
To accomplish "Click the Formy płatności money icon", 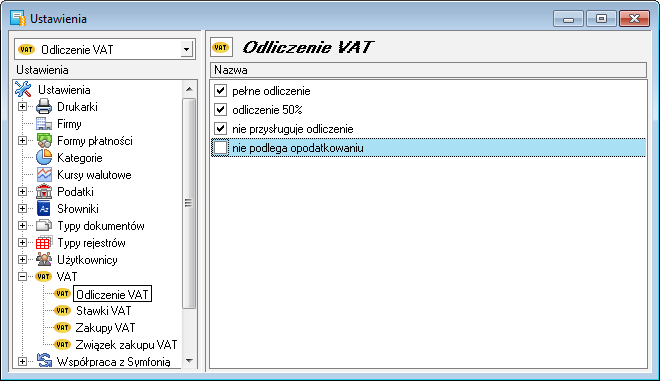I will coord(44,141).
